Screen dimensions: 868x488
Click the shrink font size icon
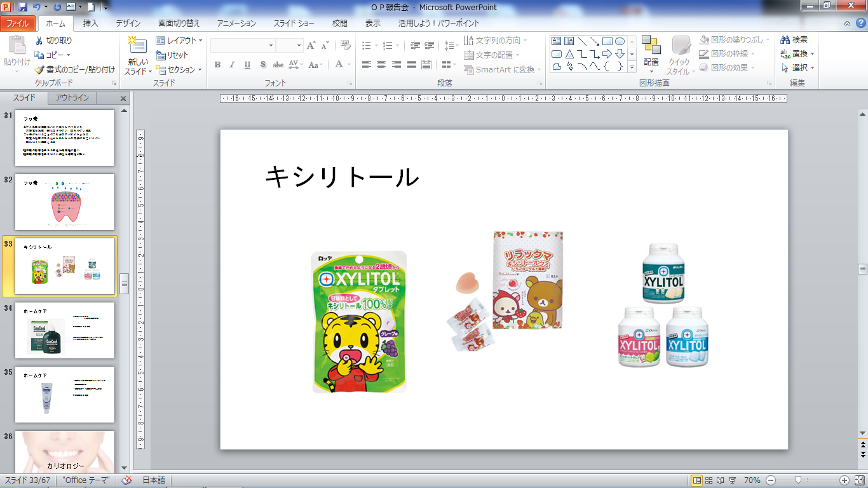(325, 45)
